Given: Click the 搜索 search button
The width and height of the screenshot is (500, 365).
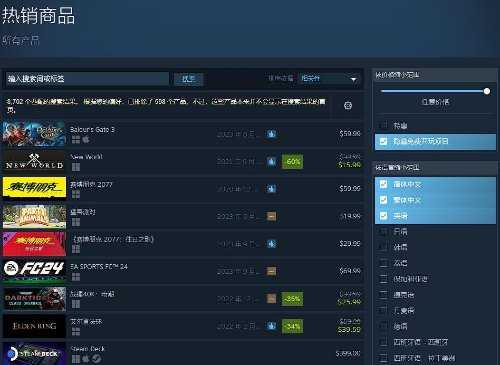Looking at the screenshot, I should point(189,79).
